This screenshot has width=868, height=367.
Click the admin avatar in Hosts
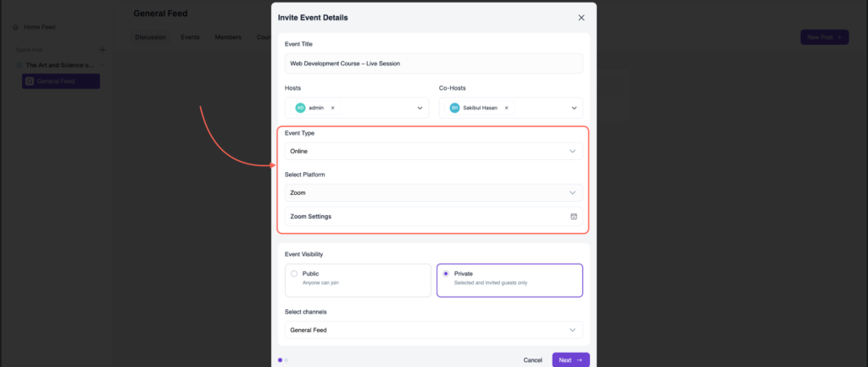300,108
